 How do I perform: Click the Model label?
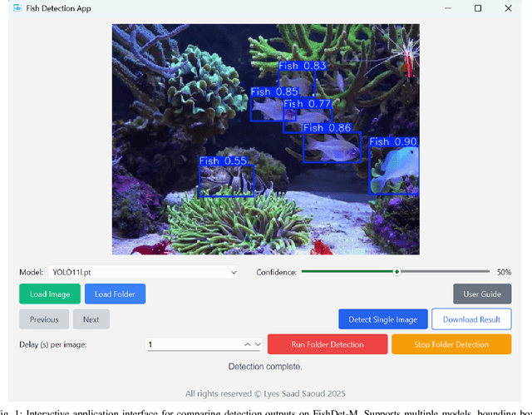point(32,272)
